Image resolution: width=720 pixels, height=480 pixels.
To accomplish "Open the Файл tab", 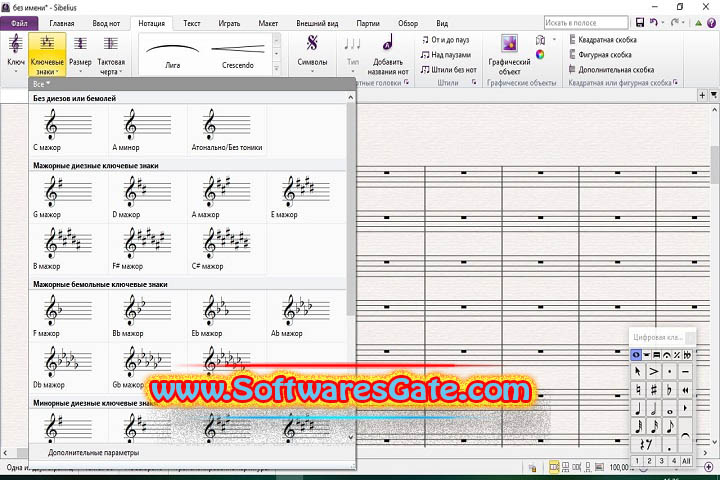I will tap(19, 23).
